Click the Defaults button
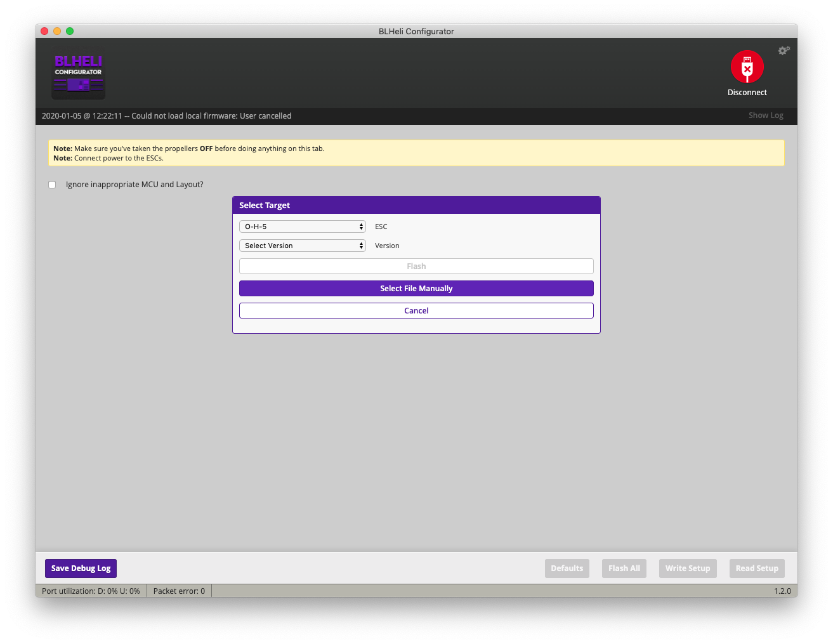The image size is (833, 644). [x=567, y=568]
